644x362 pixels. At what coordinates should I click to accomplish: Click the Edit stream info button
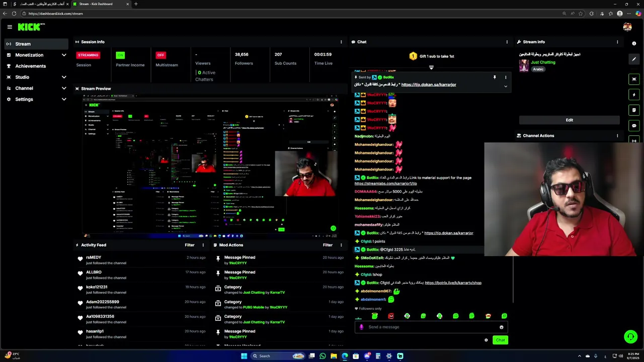click(569, 120)
